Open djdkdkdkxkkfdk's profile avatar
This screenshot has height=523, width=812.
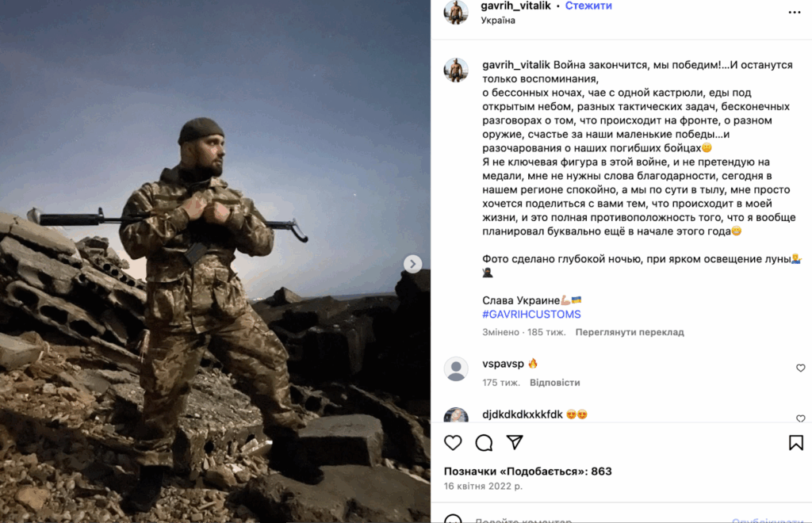tap(456, 415)
